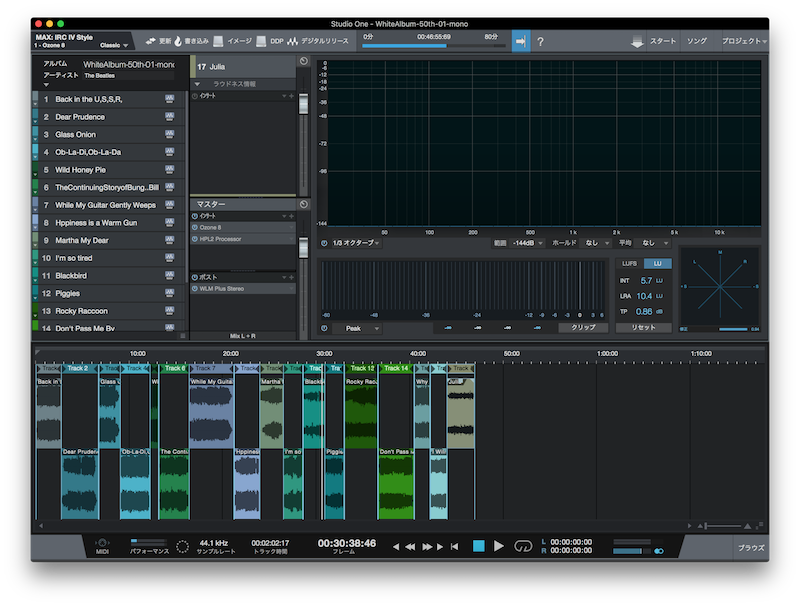Open the Hold (ホールド) dropdown
This screenshot has width=800, height=606.
click(596, 243)
